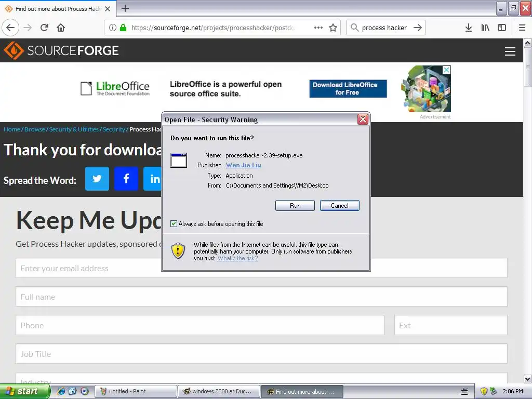
Task: Close the Process Hacker tab
Action: pos(108,8)
